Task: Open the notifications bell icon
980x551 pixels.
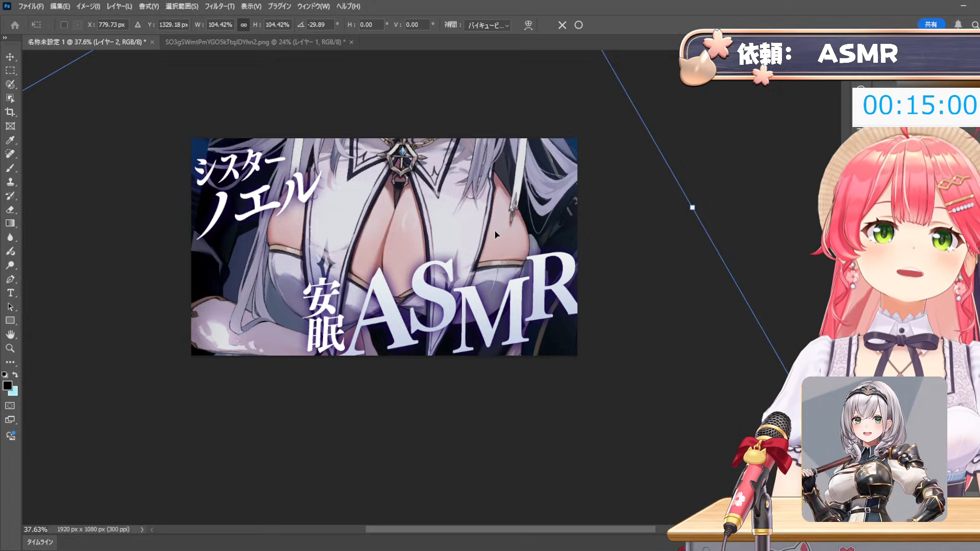Action: pyautogui.click(x=958, y=24)
